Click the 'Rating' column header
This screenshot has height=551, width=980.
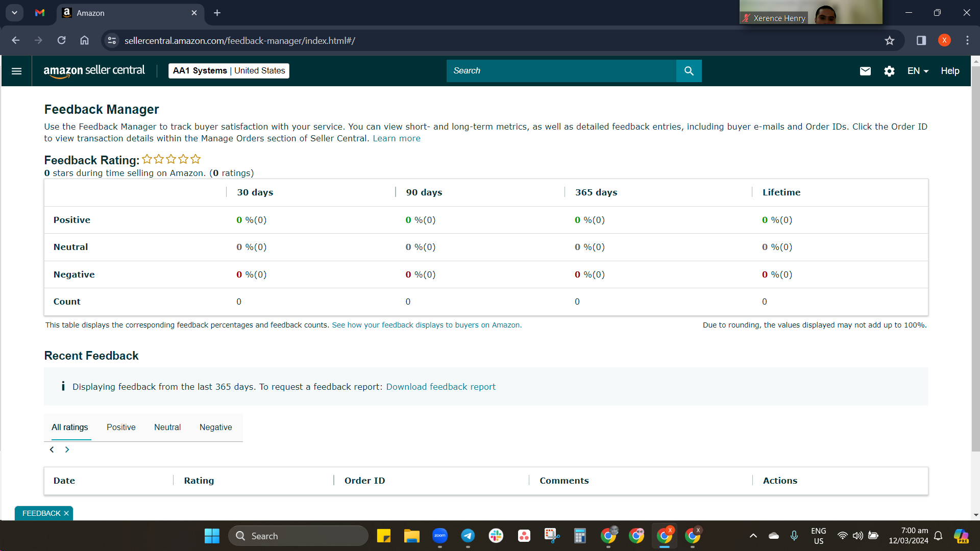pyautogui.click(x=199, y=481)
